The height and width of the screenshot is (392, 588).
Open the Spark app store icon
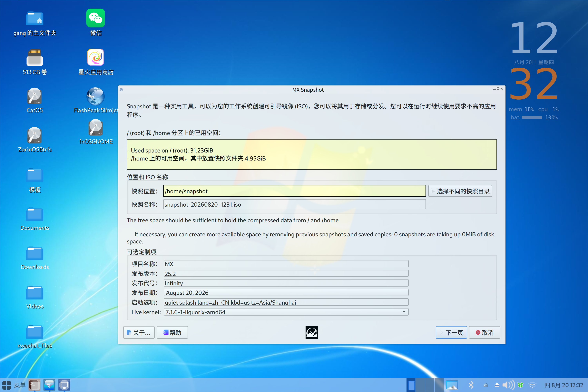pos(95,57)
